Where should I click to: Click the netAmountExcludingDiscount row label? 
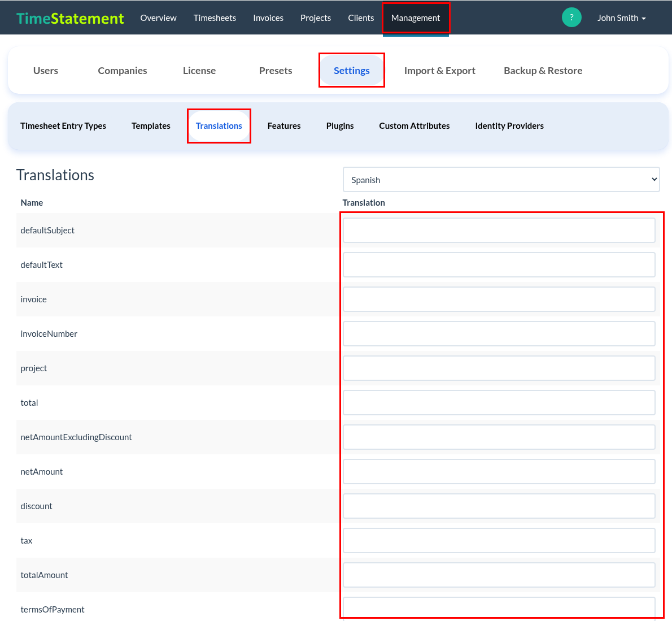[76, 437]
